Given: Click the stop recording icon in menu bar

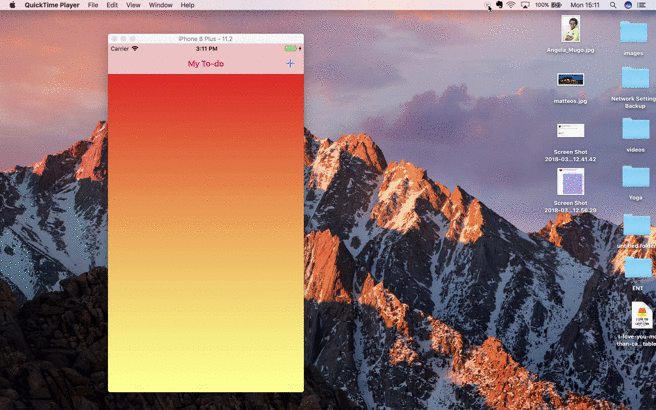Looking at the screenshot, I should pos(487,5).
